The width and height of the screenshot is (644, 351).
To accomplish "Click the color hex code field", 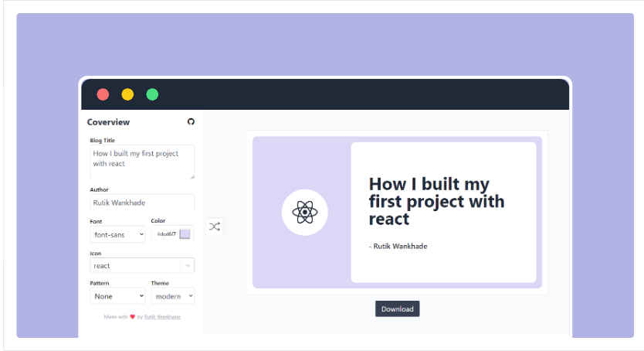I will (166, 233).
